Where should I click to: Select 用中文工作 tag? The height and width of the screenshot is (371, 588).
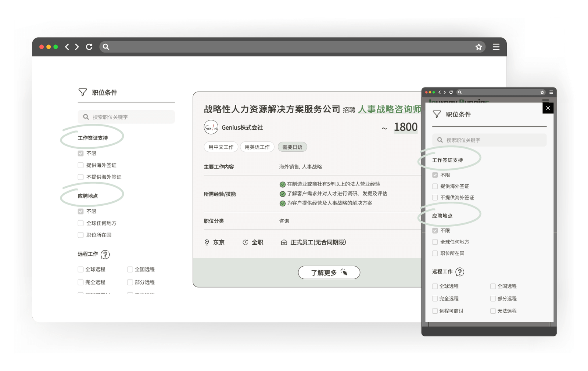[x=221, y=147]
